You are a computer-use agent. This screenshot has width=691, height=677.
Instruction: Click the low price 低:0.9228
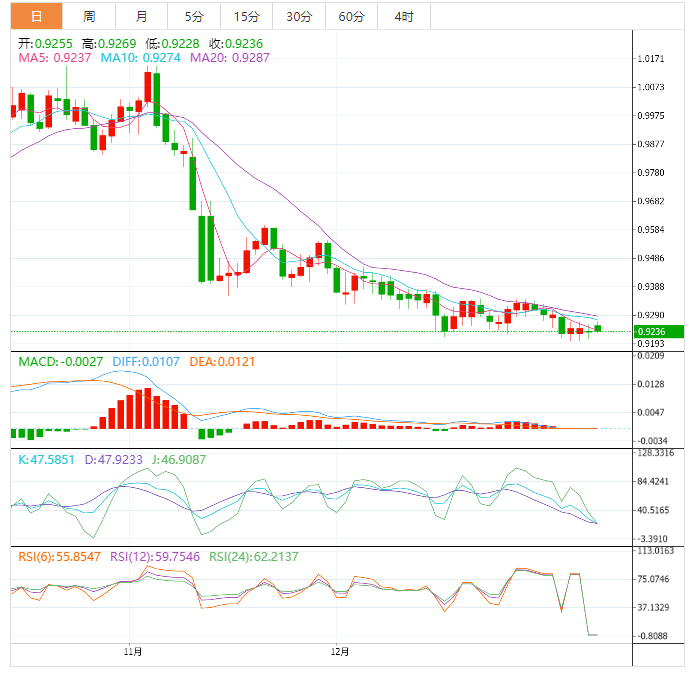coord(172,44)
